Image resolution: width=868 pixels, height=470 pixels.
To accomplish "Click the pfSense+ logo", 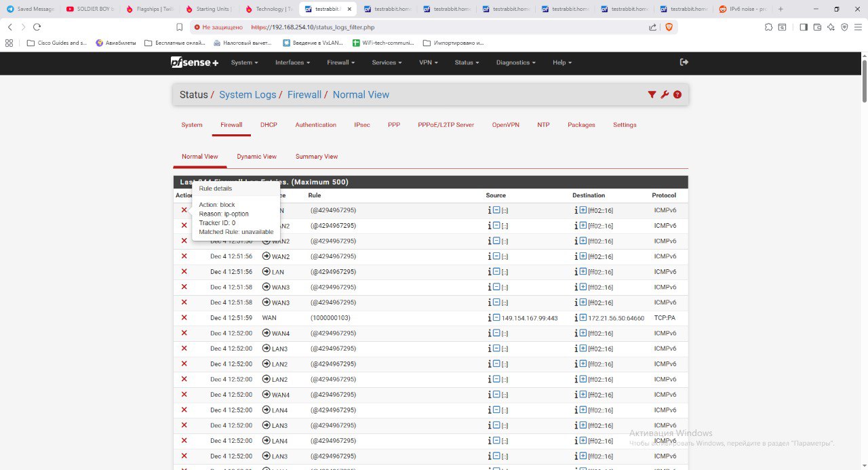I will (x=194, y=62).
